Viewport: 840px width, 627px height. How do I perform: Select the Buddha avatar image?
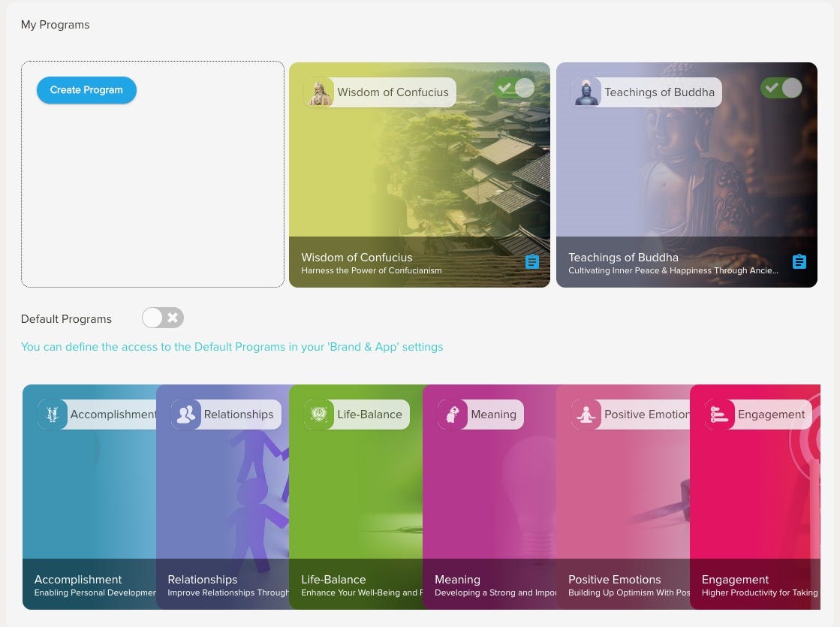586,92
